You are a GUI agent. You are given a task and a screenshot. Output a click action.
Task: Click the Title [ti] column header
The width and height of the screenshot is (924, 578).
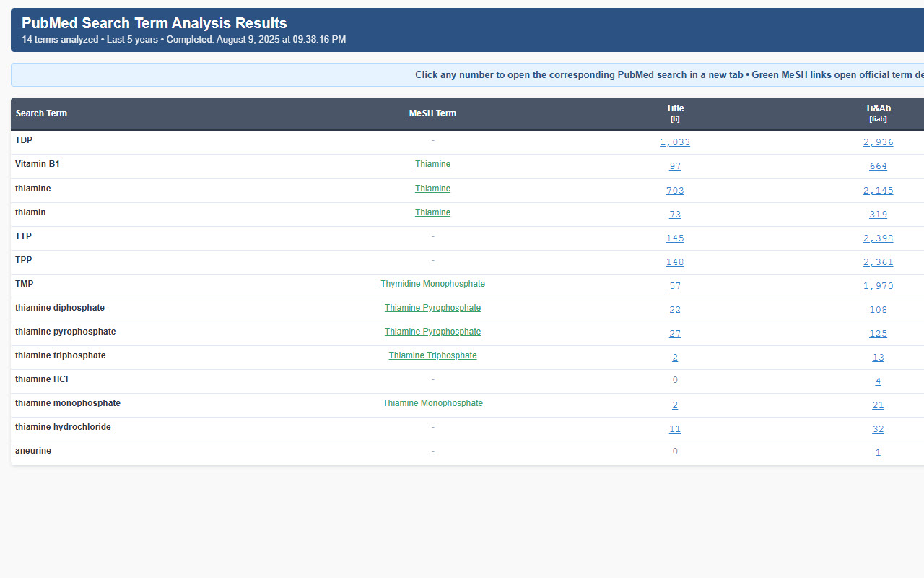675,113
